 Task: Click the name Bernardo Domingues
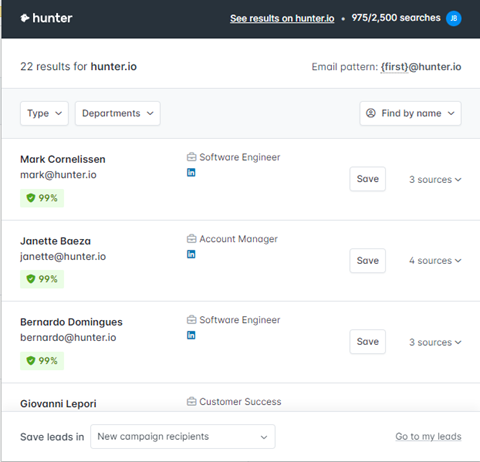point(71,322)
